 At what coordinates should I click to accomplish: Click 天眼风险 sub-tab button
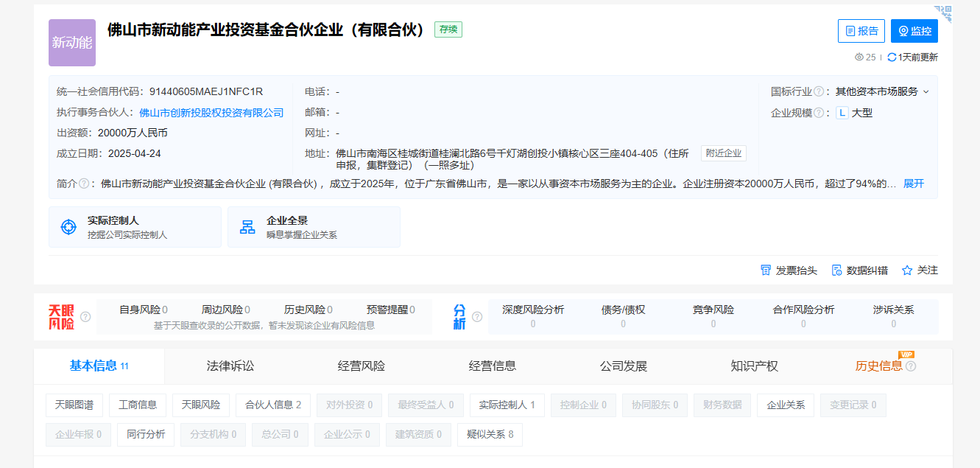coord(201,405)
